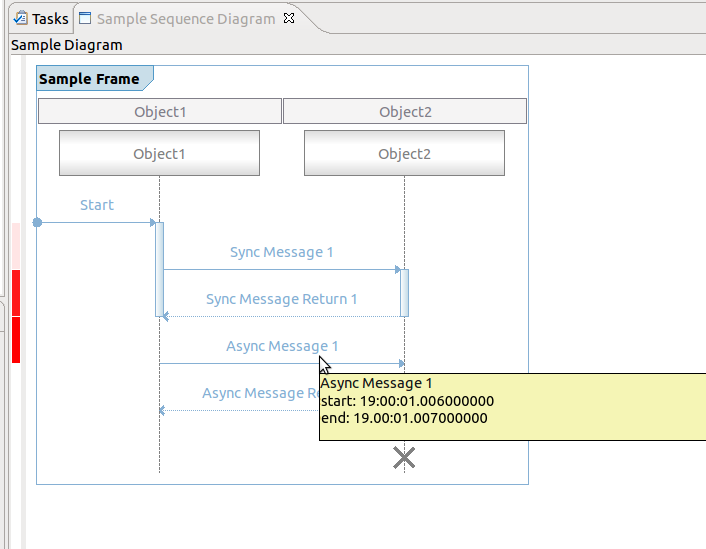Image resolution: width=706 pixels, height=549 pixels.
Task: Open the Tasks tab
Action: [50, 19]
